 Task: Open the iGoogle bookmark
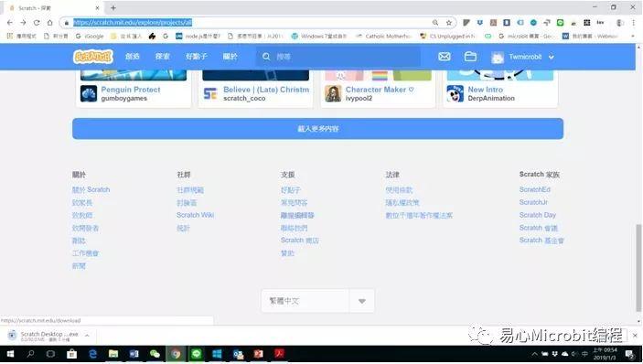(90, 36)
